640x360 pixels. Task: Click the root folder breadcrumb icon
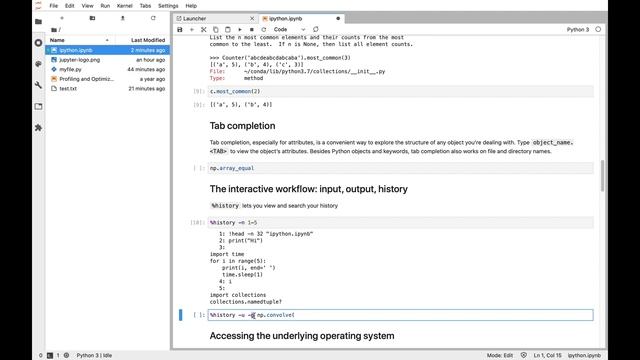(x=54, y=30)
